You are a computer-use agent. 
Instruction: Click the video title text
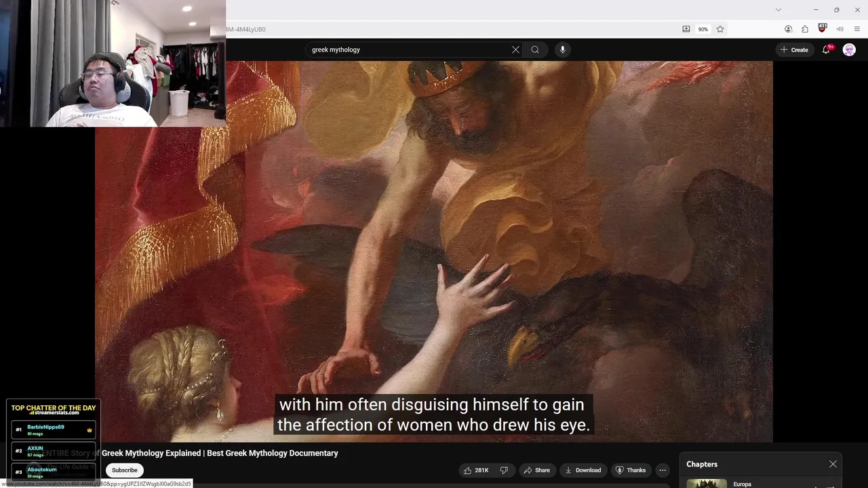coord(220,453)
